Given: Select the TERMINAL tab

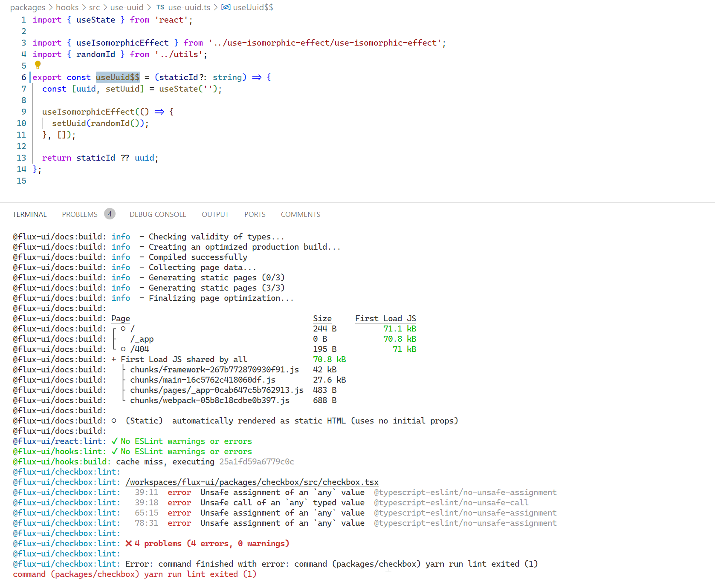Looking at the screenshot, I should coord(29,214).
